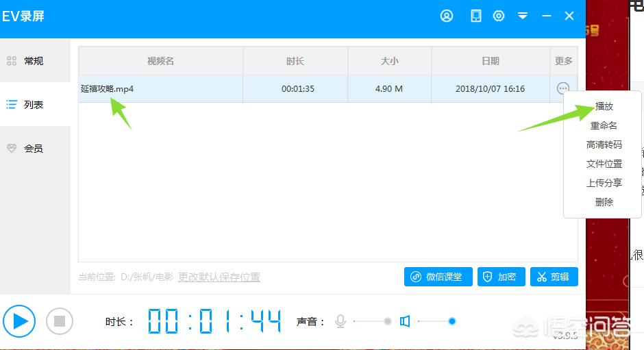Image resolution: width=644 pixels, height=350 pixels.
Task: Click the 加密 button
Action: point(501,277)
